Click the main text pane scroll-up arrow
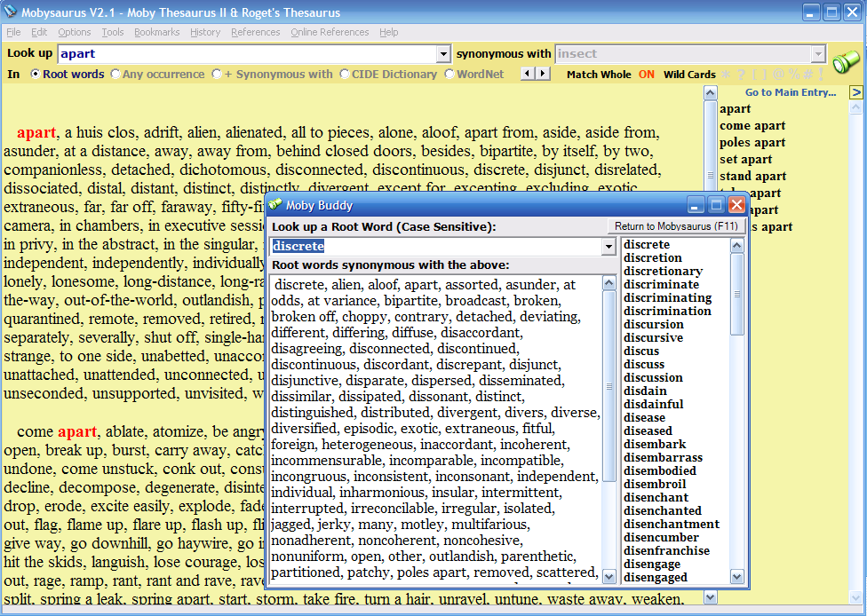This screenshot has width=867, height=616. 711,93
